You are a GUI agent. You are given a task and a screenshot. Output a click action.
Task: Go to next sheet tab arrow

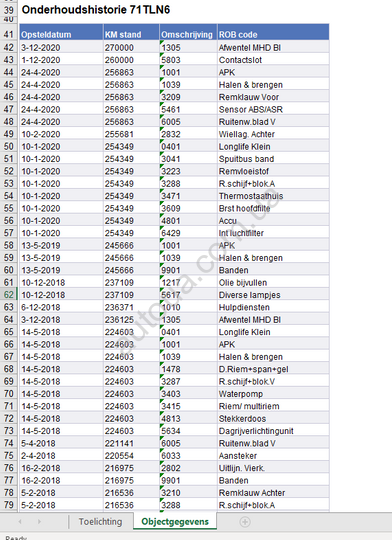[39, 522]
